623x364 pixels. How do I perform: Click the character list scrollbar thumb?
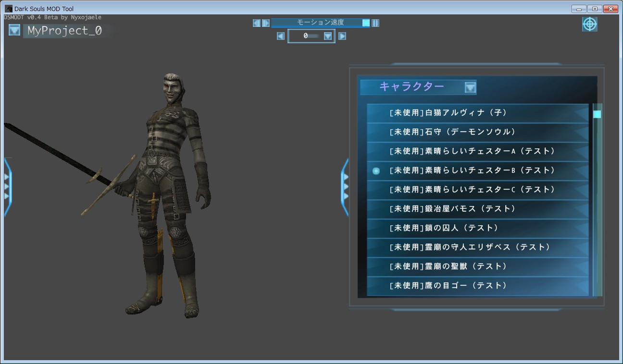pyautogui.click(x=597, y=114)
